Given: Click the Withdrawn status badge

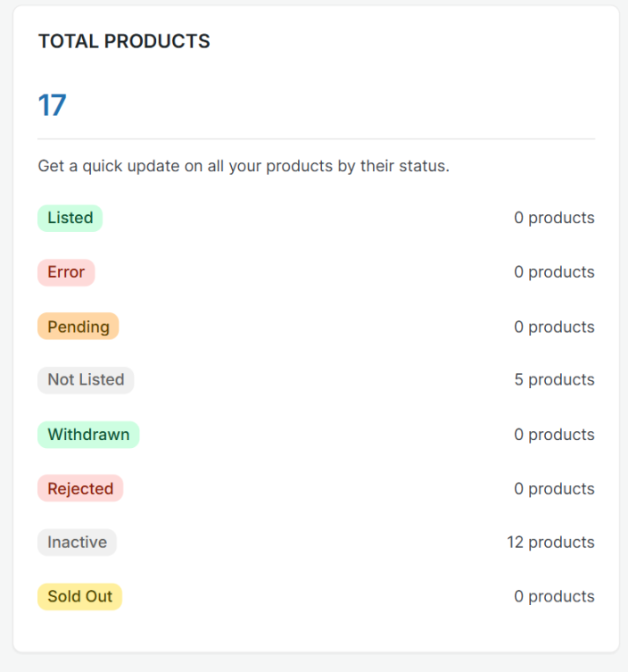Looking at the screenshot, I should 88,435.
